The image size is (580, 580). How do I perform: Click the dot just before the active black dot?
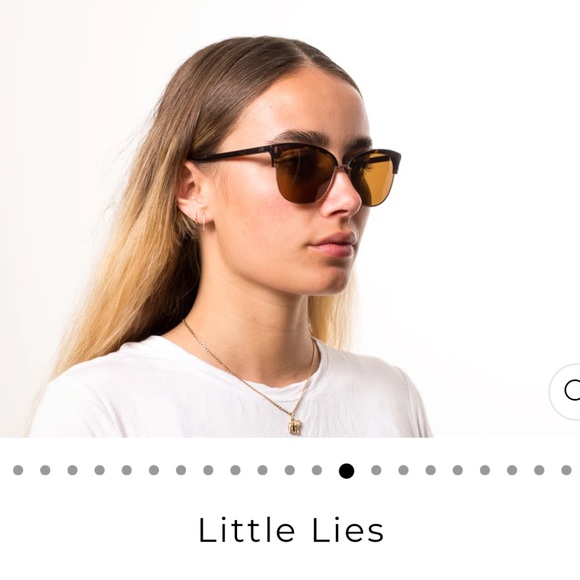317,470
